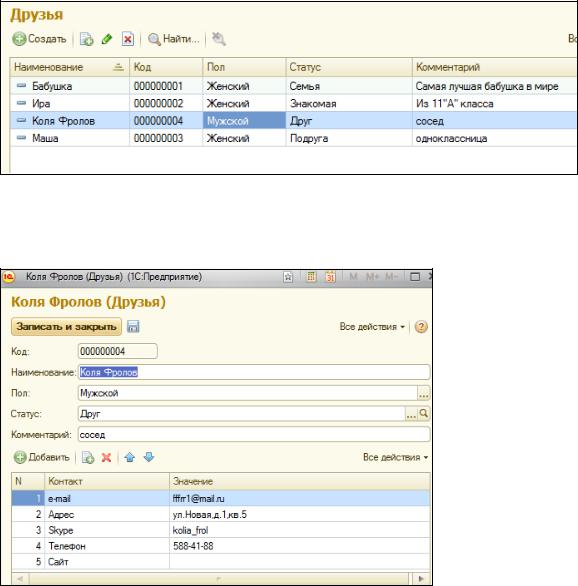Click the Найти search button

point(174,39)
